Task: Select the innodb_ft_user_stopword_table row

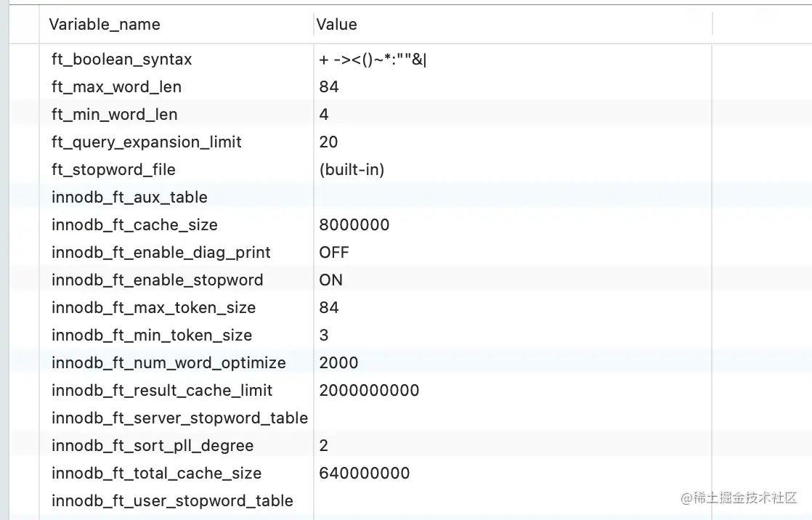Action: point(171,500)
